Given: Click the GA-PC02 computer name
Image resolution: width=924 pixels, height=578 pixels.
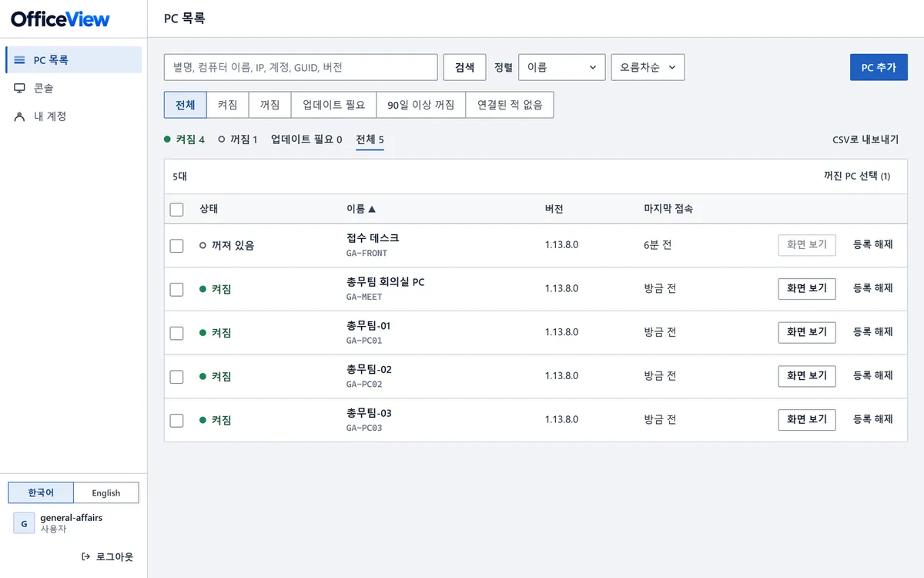Looking at the screenshot, I should coord(364,385).
